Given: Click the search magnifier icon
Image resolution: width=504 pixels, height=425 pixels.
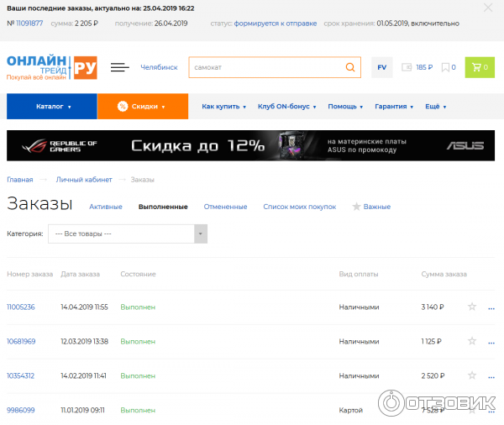Looking at the screenshot, I should [x=350, y=67].
